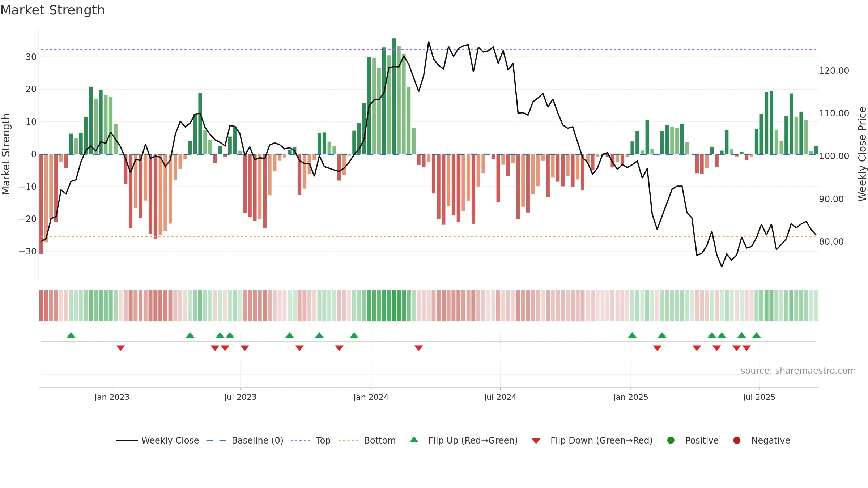Click the Jan 2024 axis label

[371, 397]
